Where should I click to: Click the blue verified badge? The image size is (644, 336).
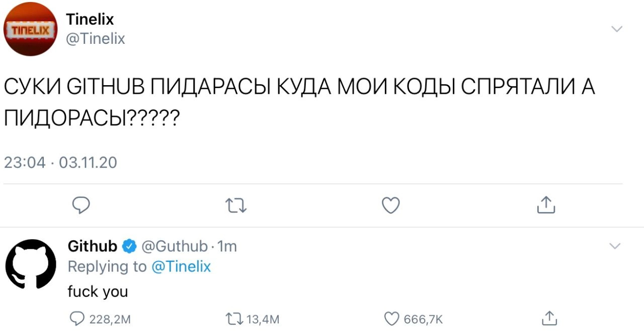tap(129, 246)
